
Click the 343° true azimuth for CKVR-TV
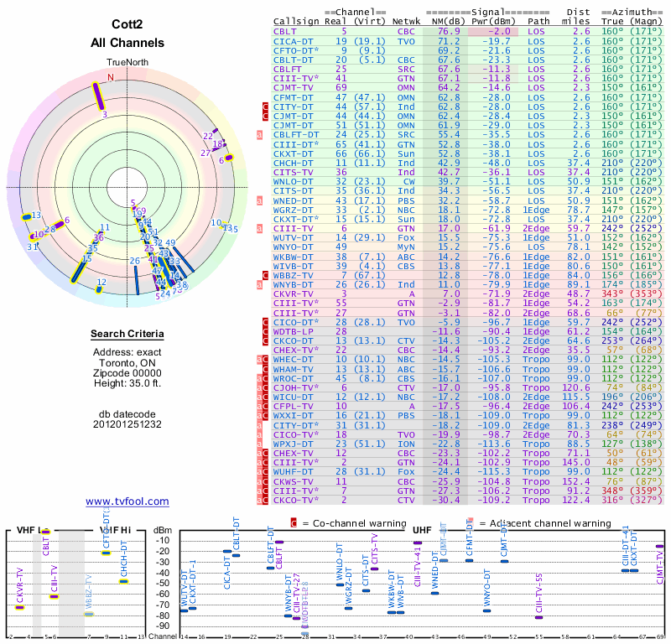click(612, 294)
